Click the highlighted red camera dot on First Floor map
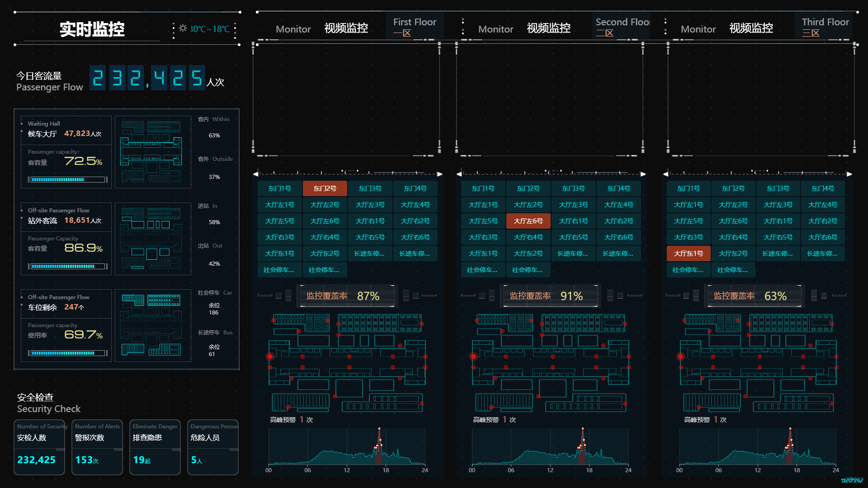The height and width of the screenshot is (488, 868). tap(270, 357)
